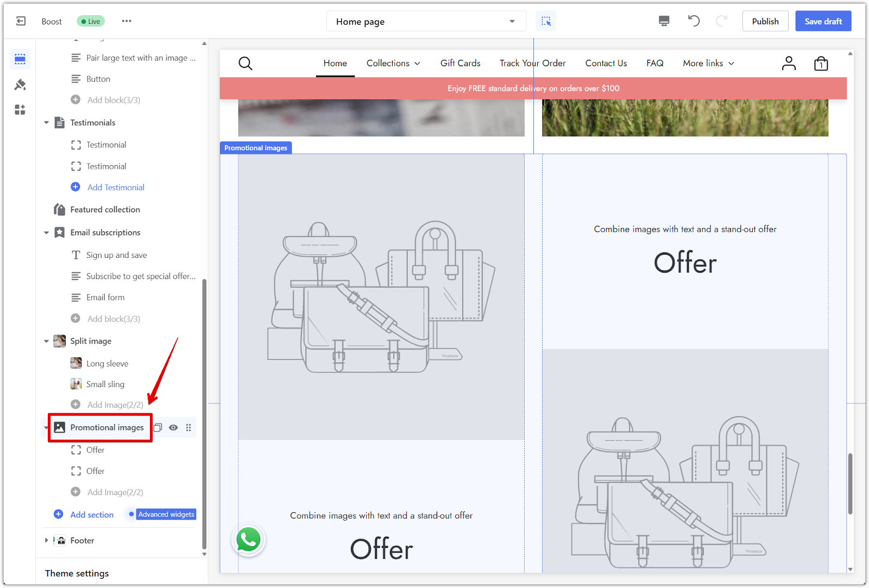Click the search magnifier in store preview

pyautogui.click(x=245, y=64)
